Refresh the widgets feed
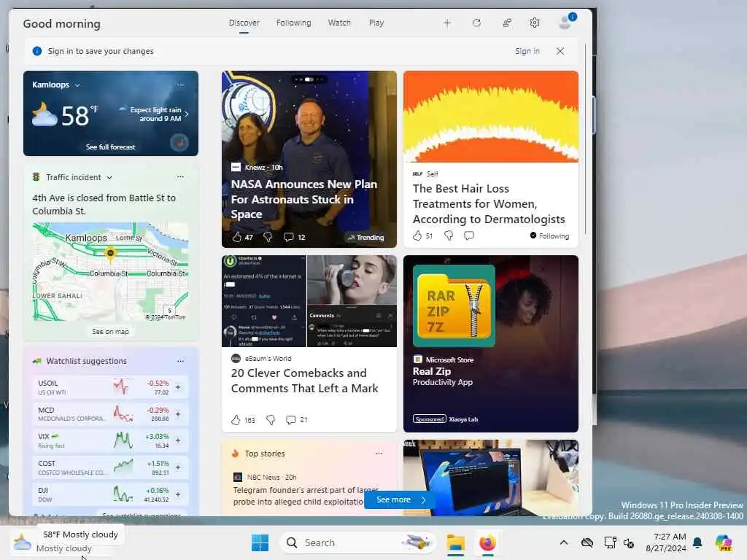747x560 pixels. [476, 23]
